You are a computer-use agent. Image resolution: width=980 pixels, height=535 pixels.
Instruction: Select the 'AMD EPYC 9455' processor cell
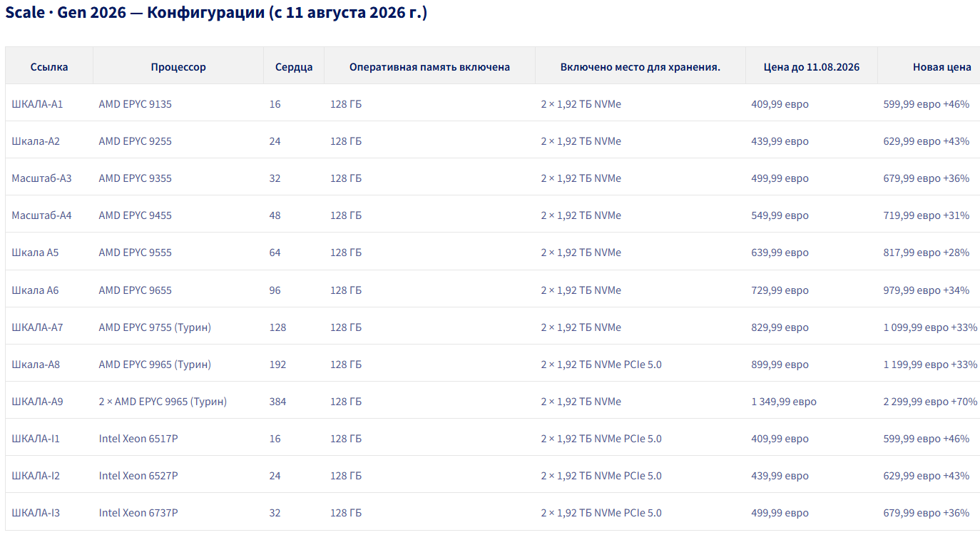click(136, 215)
